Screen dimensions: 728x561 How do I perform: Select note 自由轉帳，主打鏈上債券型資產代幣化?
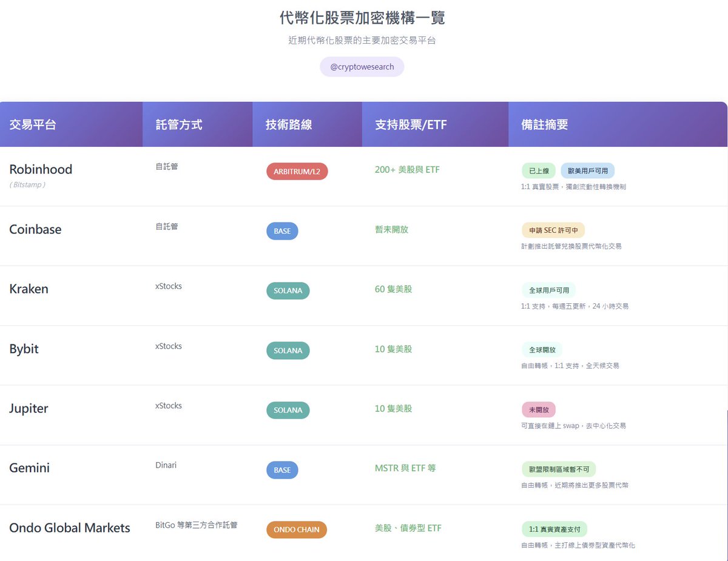click(578, 545)
